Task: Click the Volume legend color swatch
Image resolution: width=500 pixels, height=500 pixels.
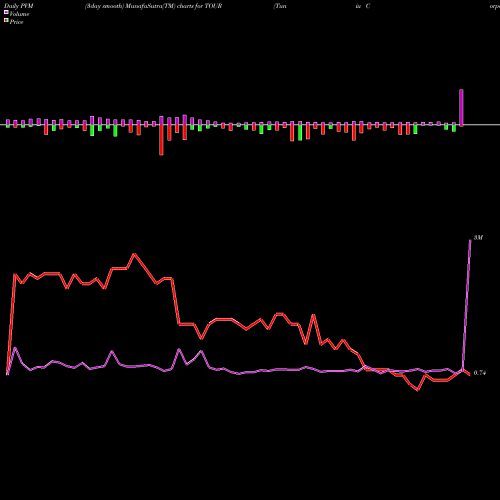Action: pos(6,12)
